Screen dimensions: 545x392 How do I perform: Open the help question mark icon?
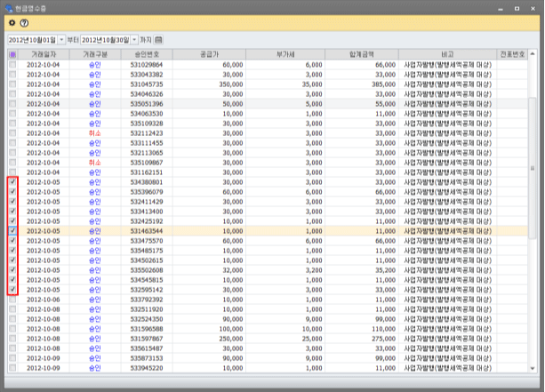click(25, 22)
